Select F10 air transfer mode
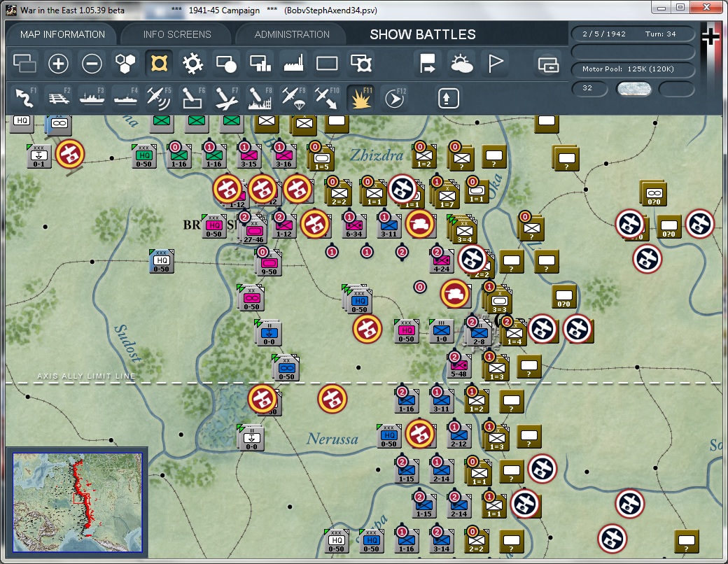Viewport: 728px width, 564px height. [x=327, y=98]
